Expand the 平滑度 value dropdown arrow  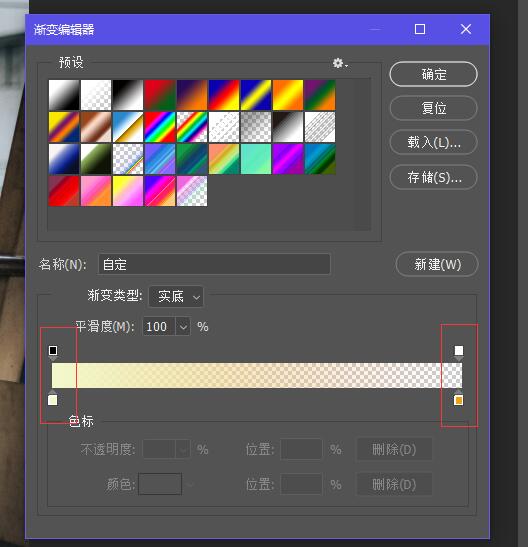click(183, 327)
